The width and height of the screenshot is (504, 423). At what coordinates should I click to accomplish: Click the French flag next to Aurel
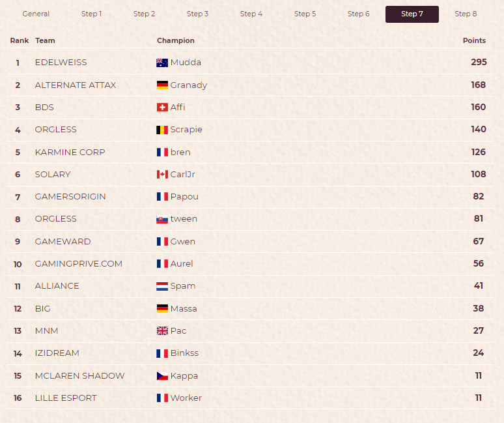[162, 264]
